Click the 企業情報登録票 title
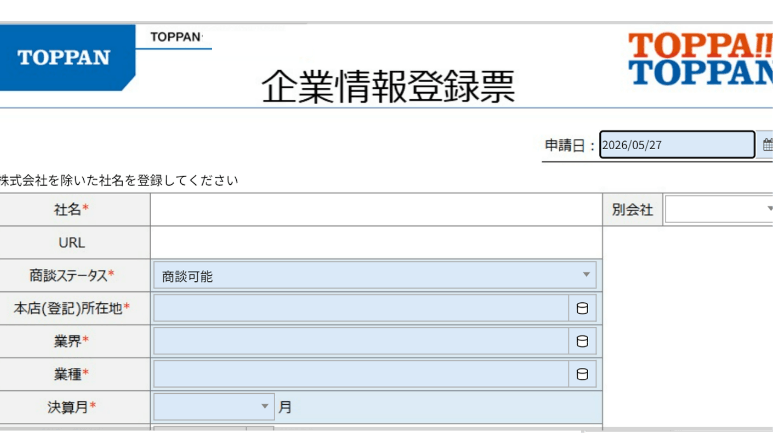The image size is (773, 433). [x=388, y=86]
